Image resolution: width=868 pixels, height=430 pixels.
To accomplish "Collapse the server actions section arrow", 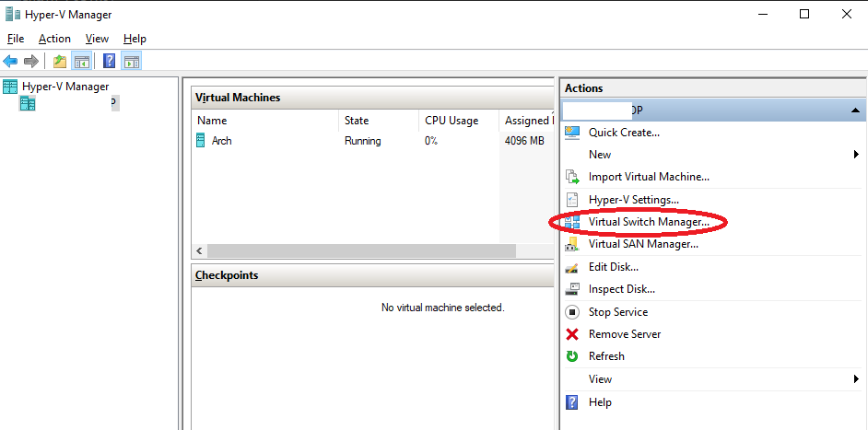I will pos(855,110).
